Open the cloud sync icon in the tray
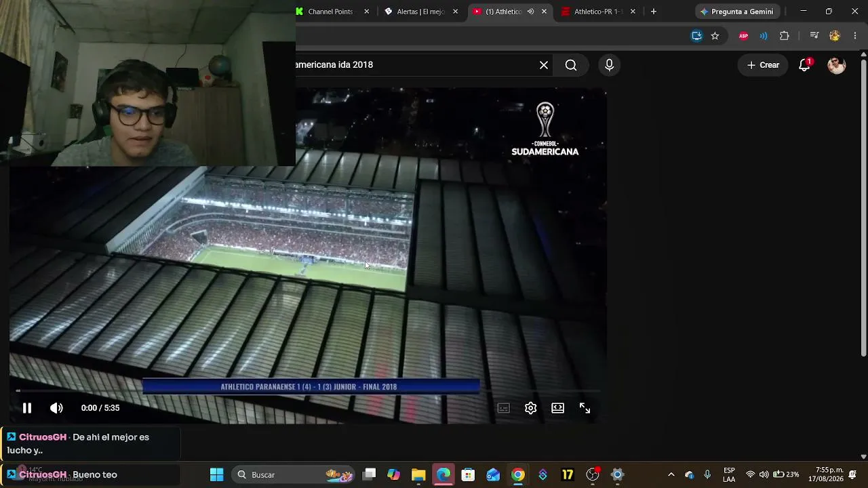The image size is (868, 488). 689,474
